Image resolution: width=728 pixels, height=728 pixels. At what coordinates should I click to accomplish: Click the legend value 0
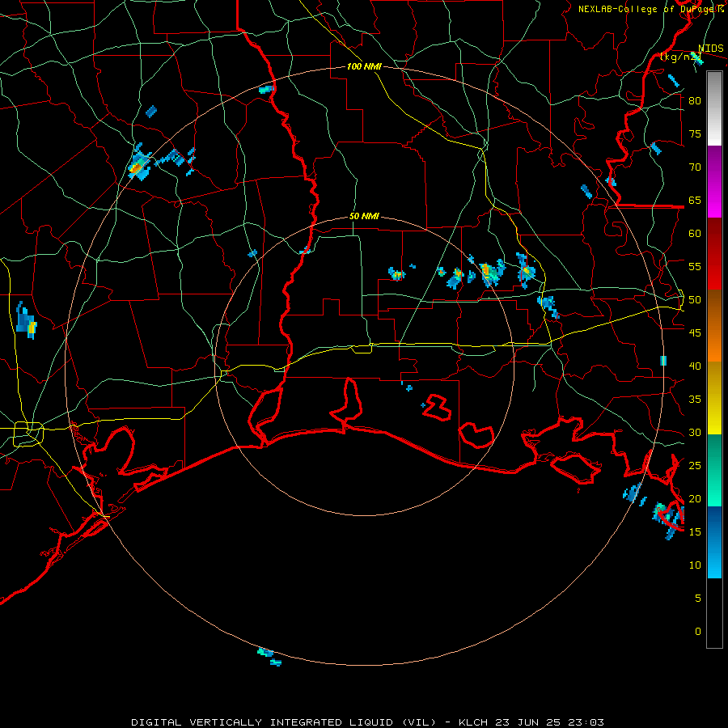698,632
